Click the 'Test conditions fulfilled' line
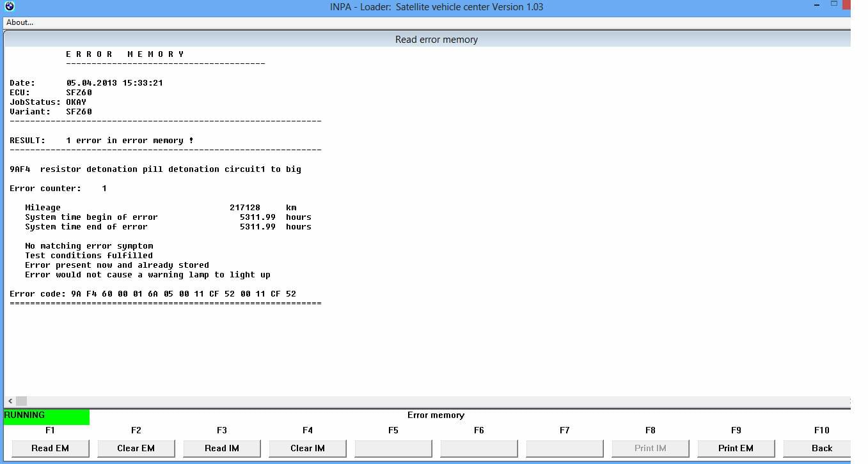Image resolution: width=868 pixels, height=464 pixels. pos(89,256)
